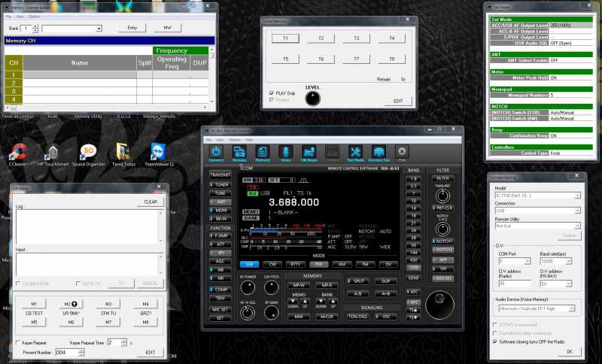The width and height of the screenshot is (602, 364).
Task: Click MEMO DOWN arrow in Memory section
Action: tap(293, 303)
